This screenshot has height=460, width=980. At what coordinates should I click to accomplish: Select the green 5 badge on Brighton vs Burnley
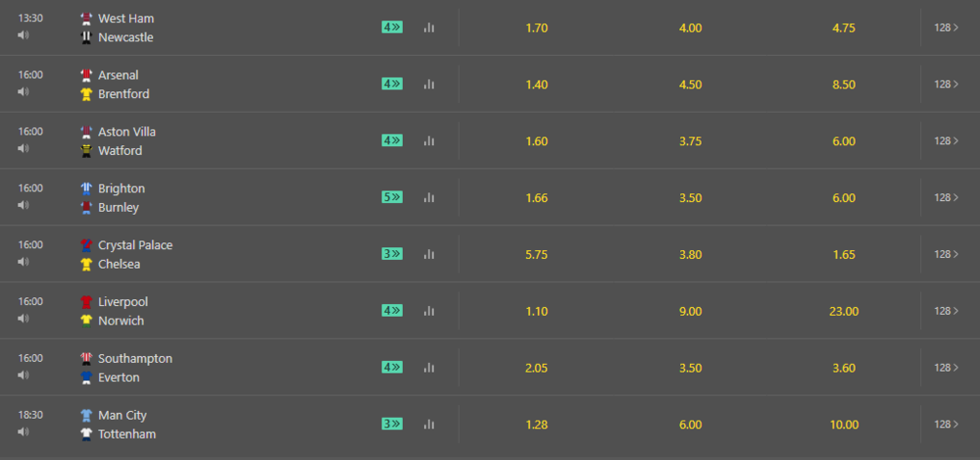click(392, 197)
